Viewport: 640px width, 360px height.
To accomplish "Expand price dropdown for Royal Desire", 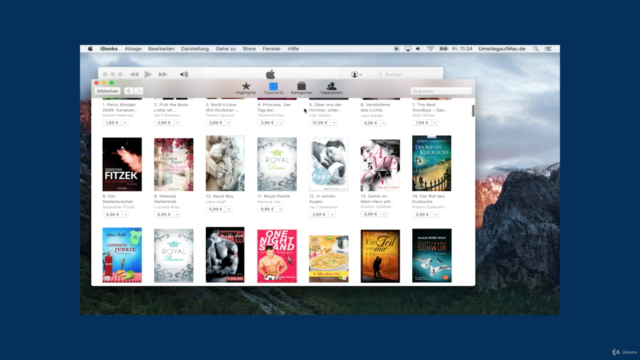I will 280,209.
